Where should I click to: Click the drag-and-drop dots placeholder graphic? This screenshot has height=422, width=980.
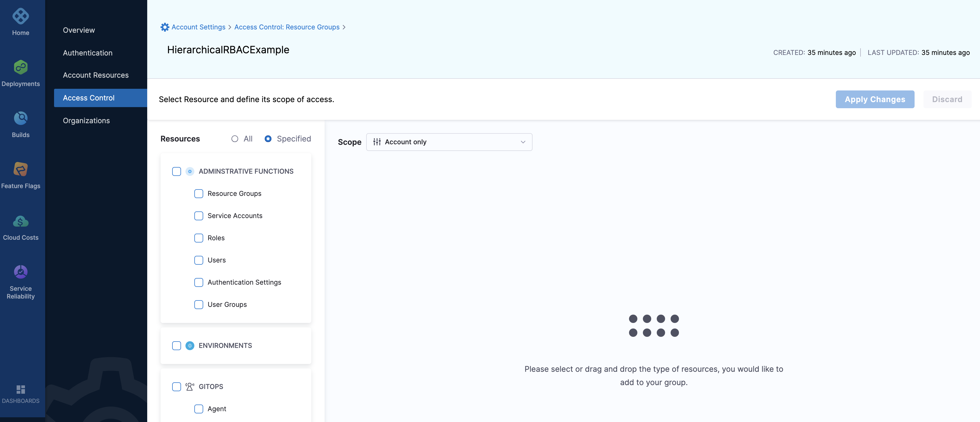654,326
